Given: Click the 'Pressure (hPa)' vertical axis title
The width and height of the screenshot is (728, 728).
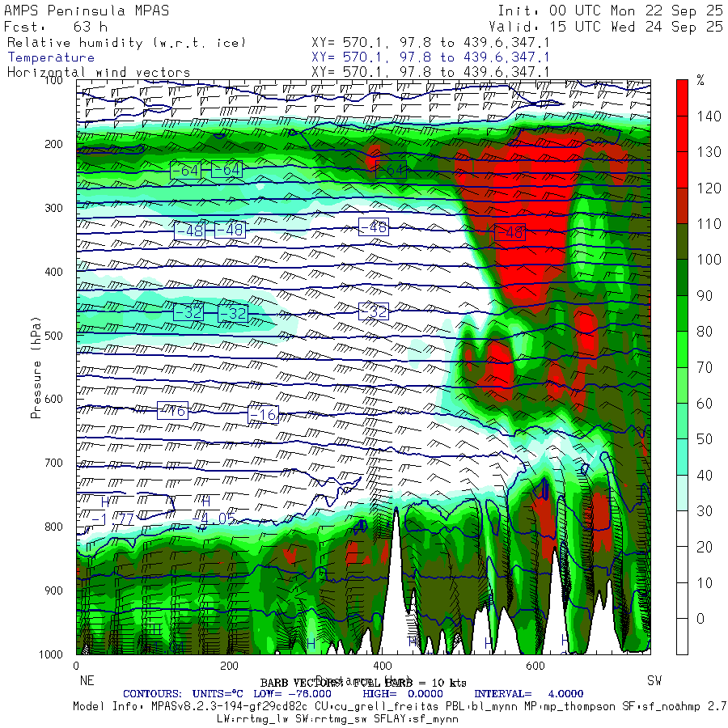Looking at the screenshot, I should point(36,367).
